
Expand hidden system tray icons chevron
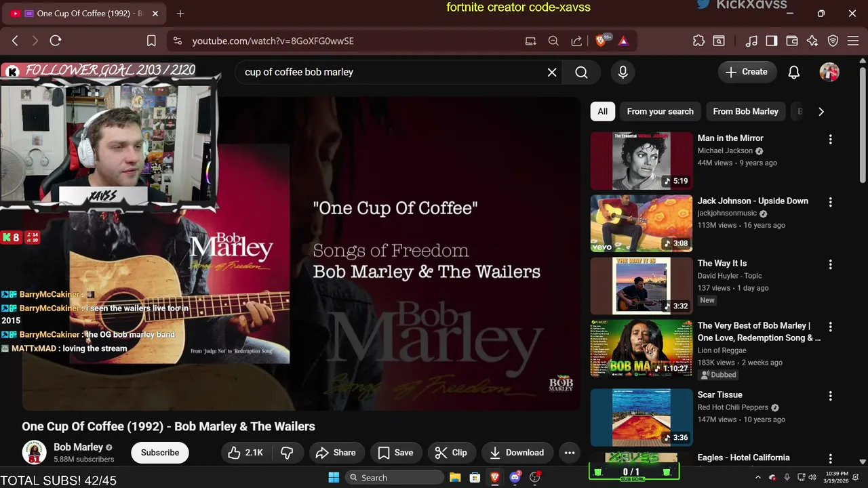pyautogui.click(x=758, y=477)
